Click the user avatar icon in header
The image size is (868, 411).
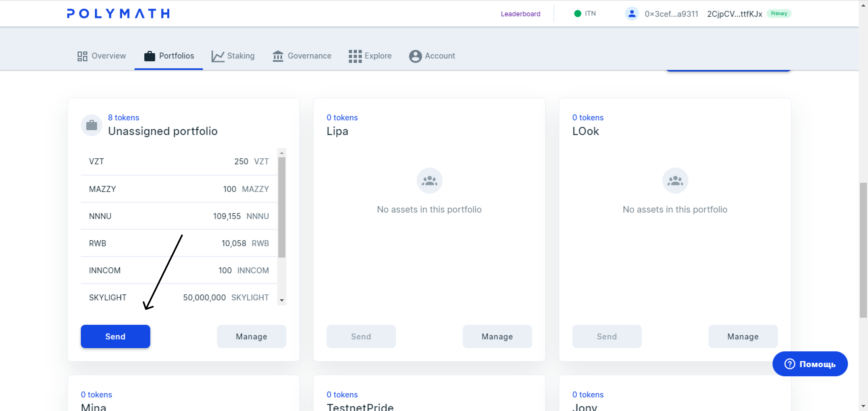[x=632, y=14]
